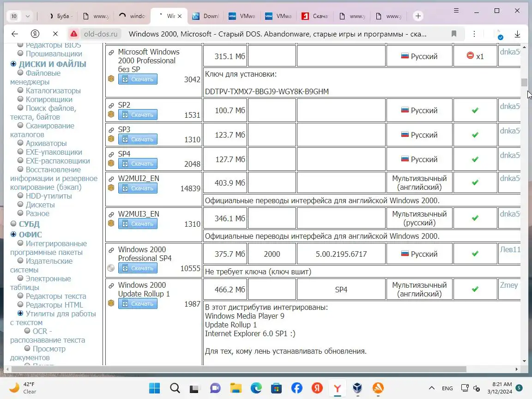Image resolution: width=532 pixels, height=399 pixels.
Task: Select the product key DDTPV-TXMX7-BBGJ9-WGY8K-B9GHM text
Action: (266, 91)
